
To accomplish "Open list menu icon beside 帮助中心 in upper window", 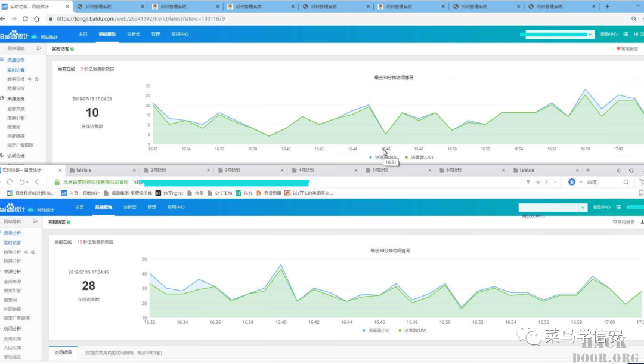I will coord(626,34).
